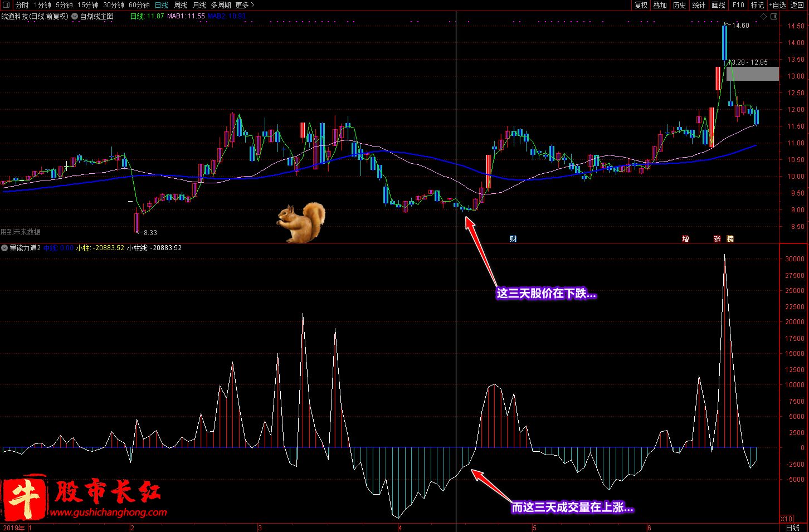Click the 财 event marker on chart
809x532 pixels.
tap(513, 239)
